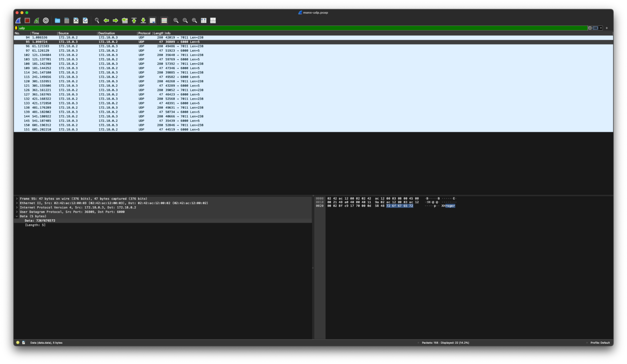Clear the display filter with X button
The width and height of the screenshot is (627, 364).
click(x=590, y=28)
